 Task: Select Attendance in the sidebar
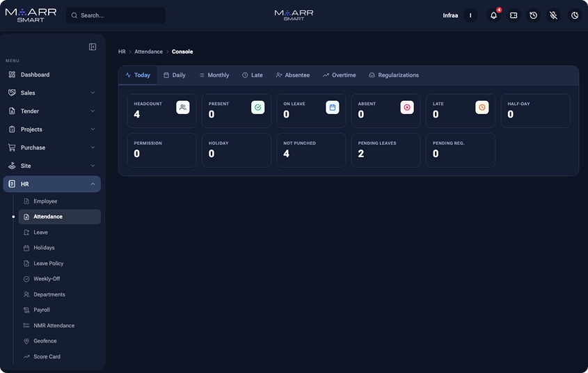coord(60,216)
